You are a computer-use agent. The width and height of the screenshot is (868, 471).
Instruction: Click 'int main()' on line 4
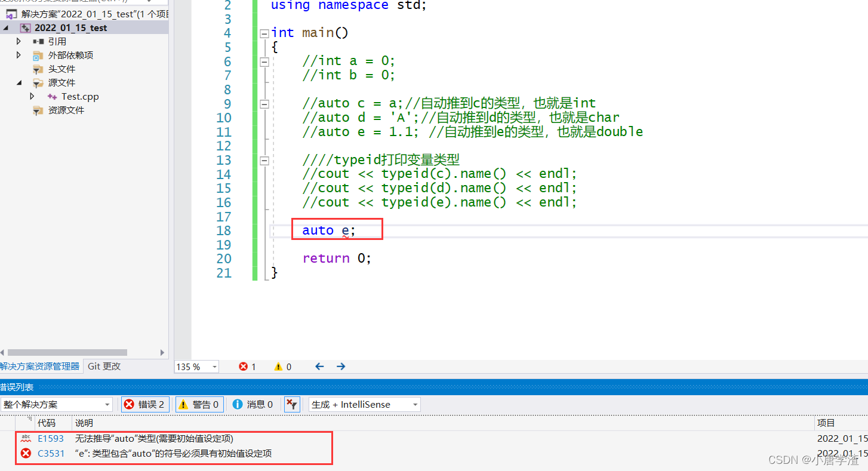(309, 33)
